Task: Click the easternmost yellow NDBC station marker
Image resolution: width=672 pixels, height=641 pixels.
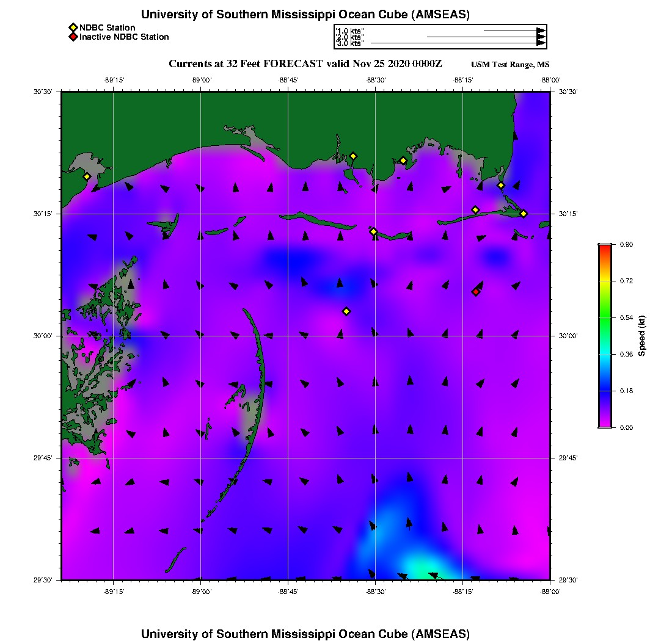Action: click(x=524, y=213)
